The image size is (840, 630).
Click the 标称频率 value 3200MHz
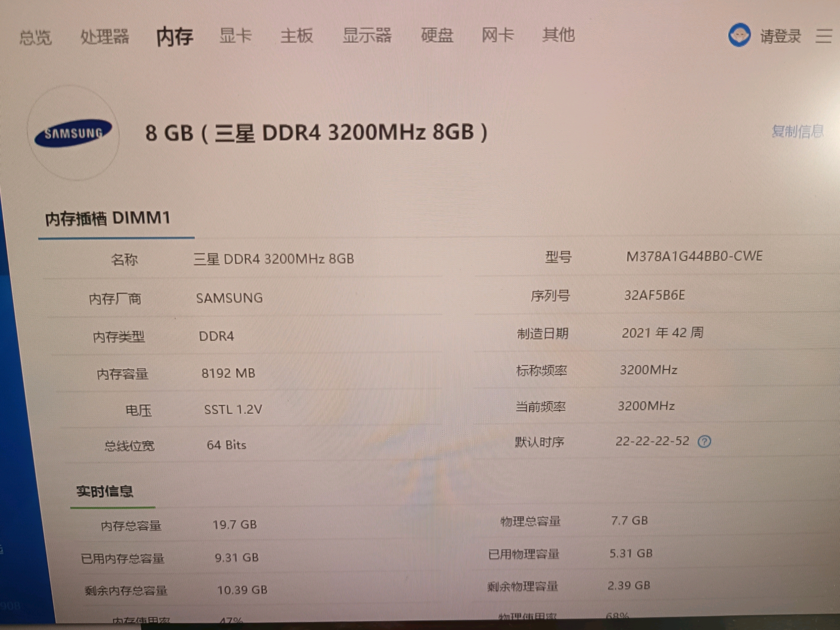(x=648, y=370)
